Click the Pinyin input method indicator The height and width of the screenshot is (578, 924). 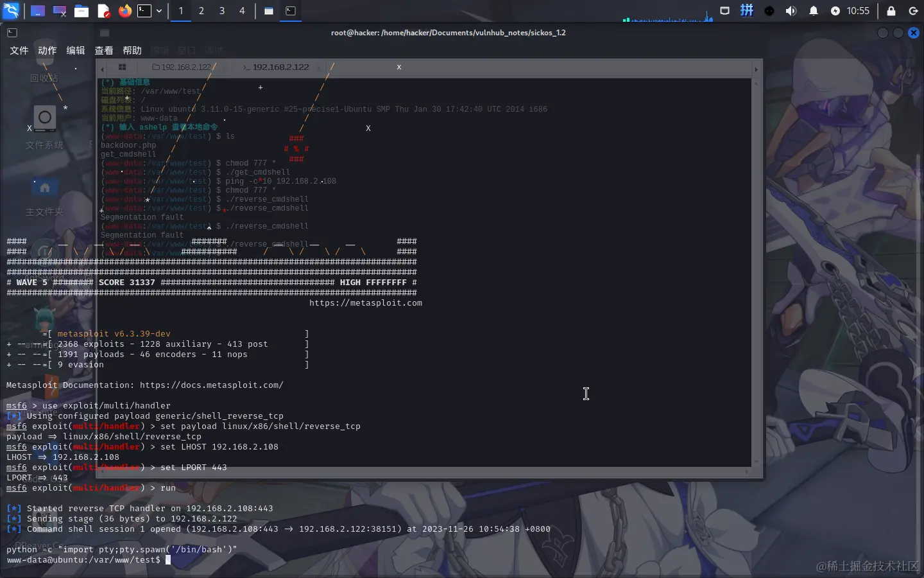(747, 10)
